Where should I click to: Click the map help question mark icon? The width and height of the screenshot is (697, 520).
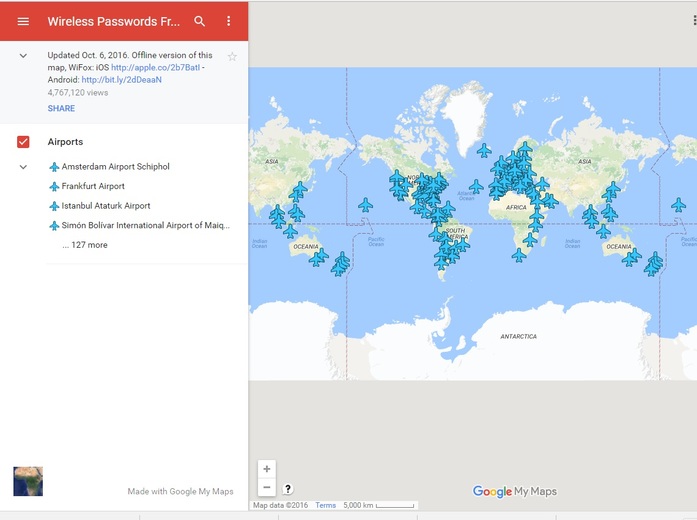coord(288,489)
